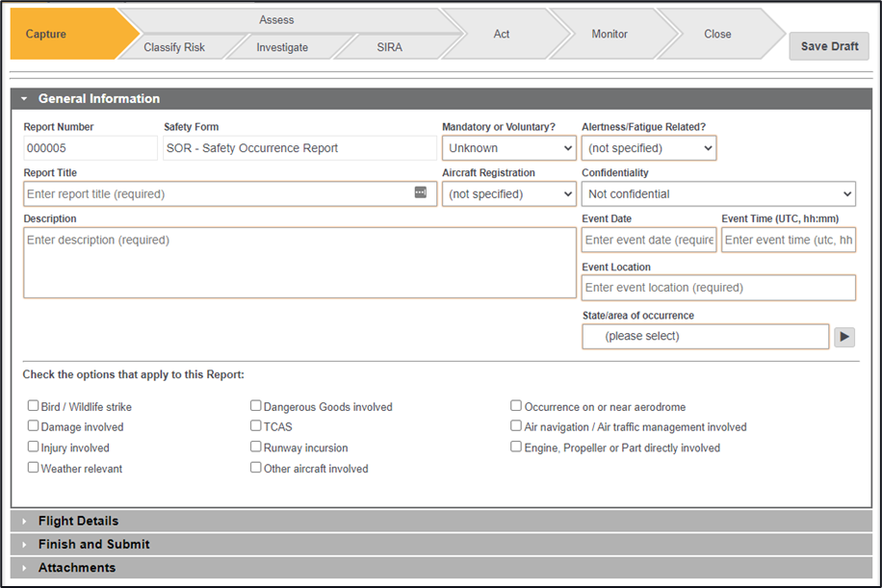The height and width of the screenshot is (588, 882).
Task: Expand the Flight Details section
Action: click(x=78, y=521)
